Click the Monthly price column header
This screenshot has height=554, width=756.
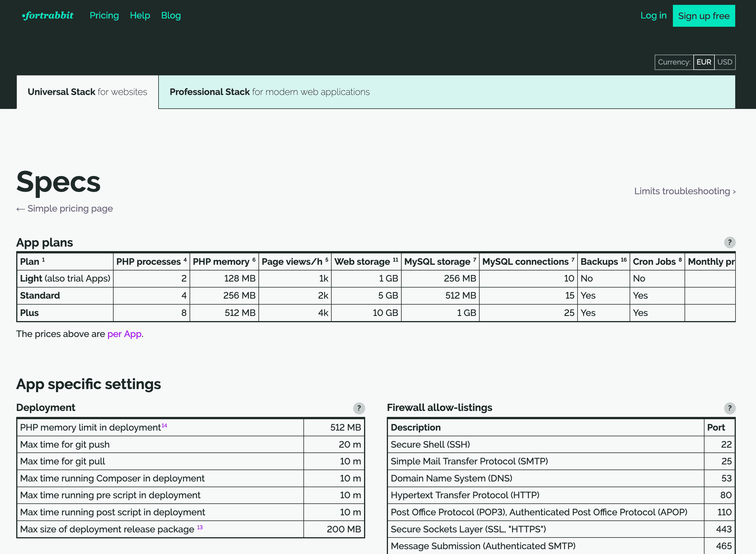[710, 262]
